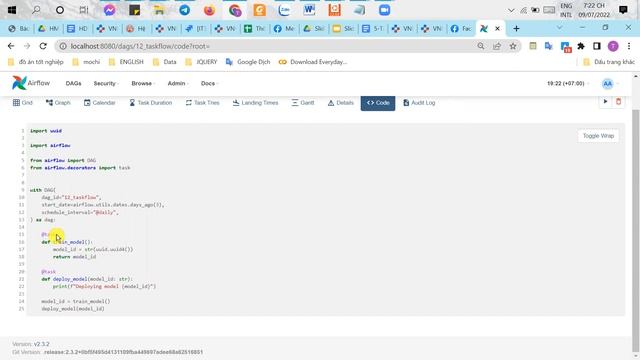Bookmark this page with star icon
640x360 pixels.
click(x=513, y=46)
